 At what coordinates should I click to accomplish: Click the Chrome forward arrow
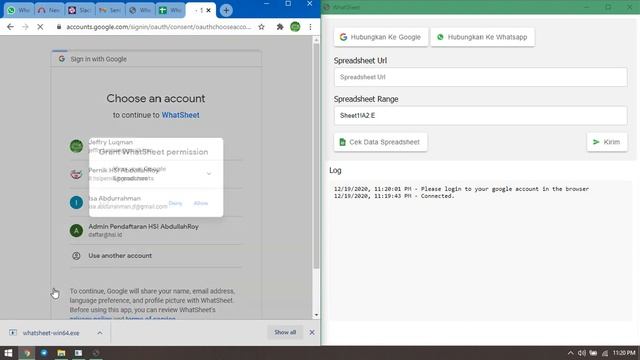25,27
